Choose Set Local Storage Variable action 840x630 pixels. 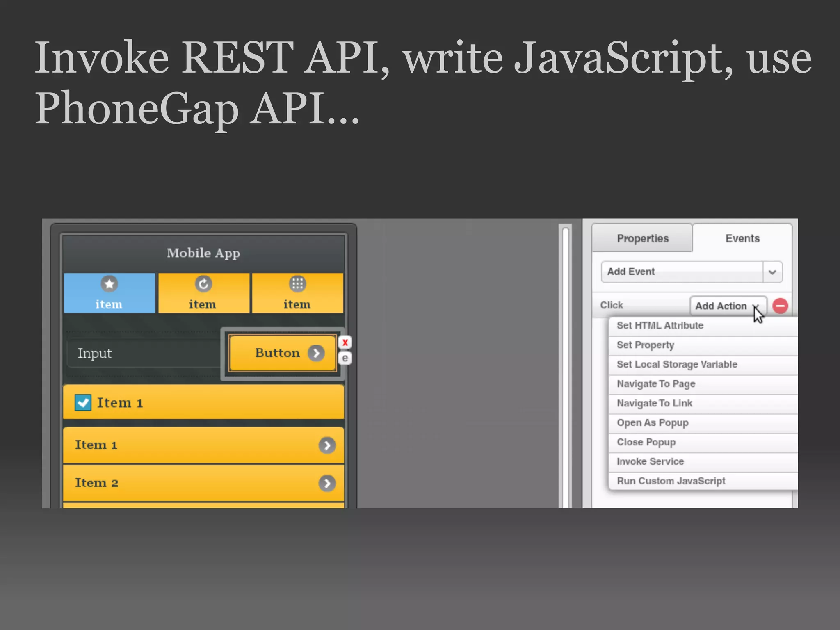703,365
